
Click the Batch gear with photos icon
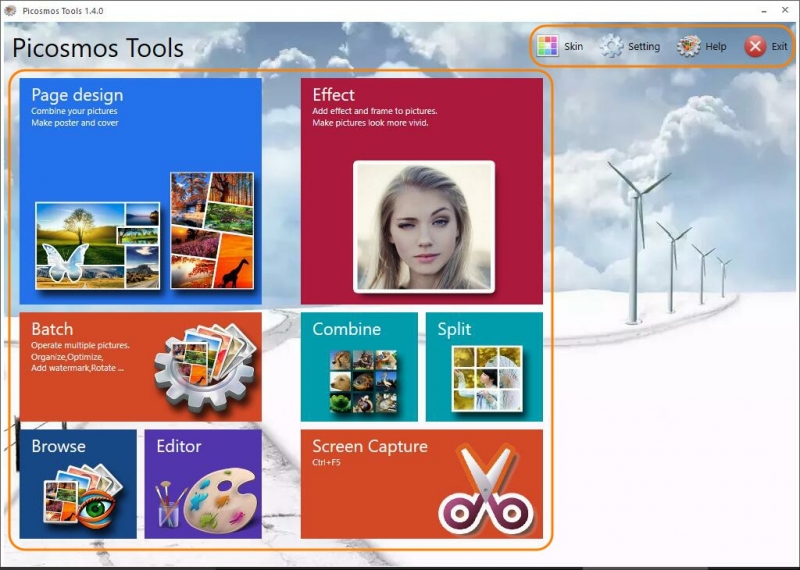206,366
